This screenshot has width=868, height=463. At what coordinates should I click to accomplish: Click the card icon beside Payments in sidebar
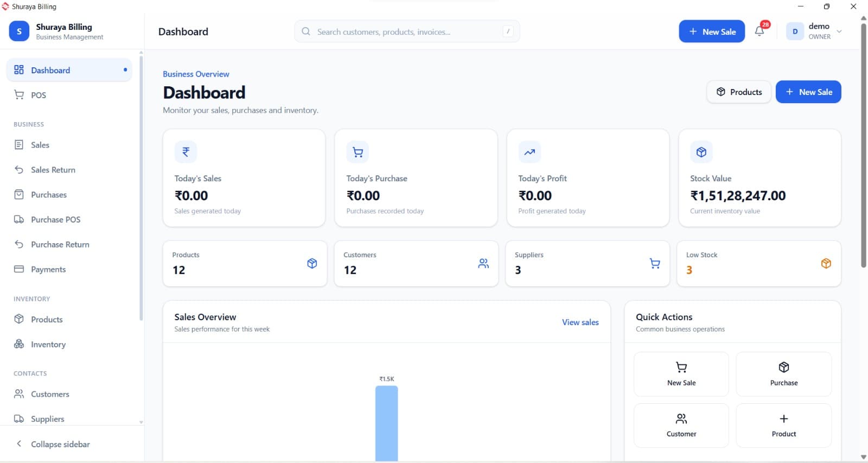19,269
